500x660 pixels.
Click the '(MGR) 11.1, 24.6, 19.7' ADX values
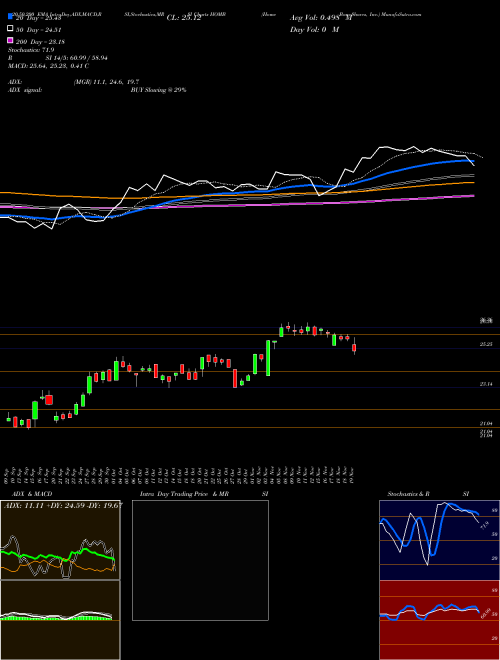106,82
